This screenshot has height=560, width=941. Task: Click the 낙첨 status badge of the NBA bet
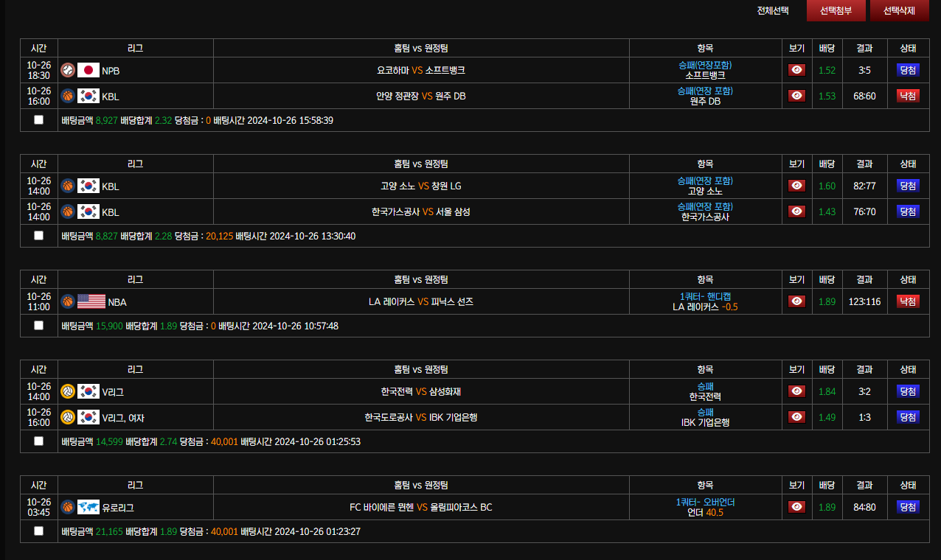[908, 301]
